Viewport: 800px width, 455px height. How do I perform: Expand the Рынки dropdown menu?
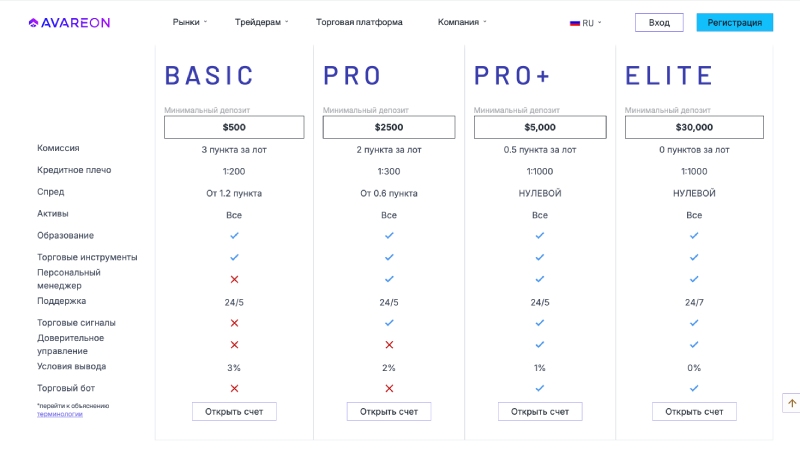click(x=190, y=22)
